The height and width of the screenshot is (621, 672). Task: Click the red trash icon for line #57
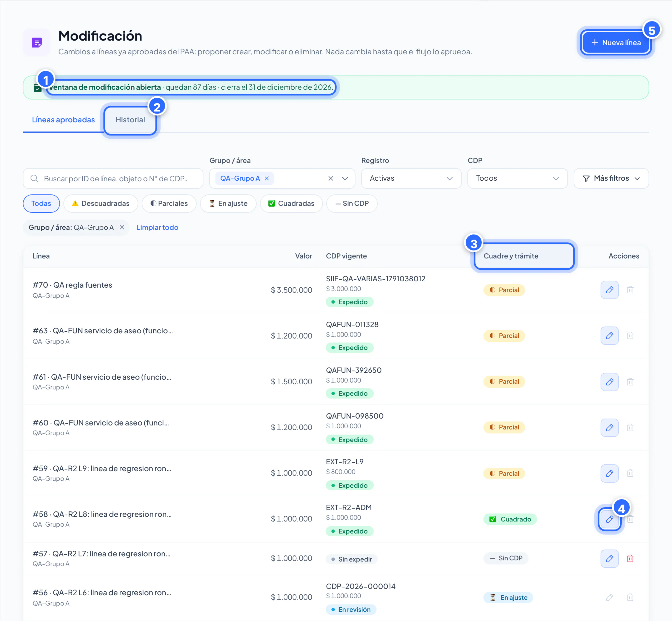pos(630,558)
